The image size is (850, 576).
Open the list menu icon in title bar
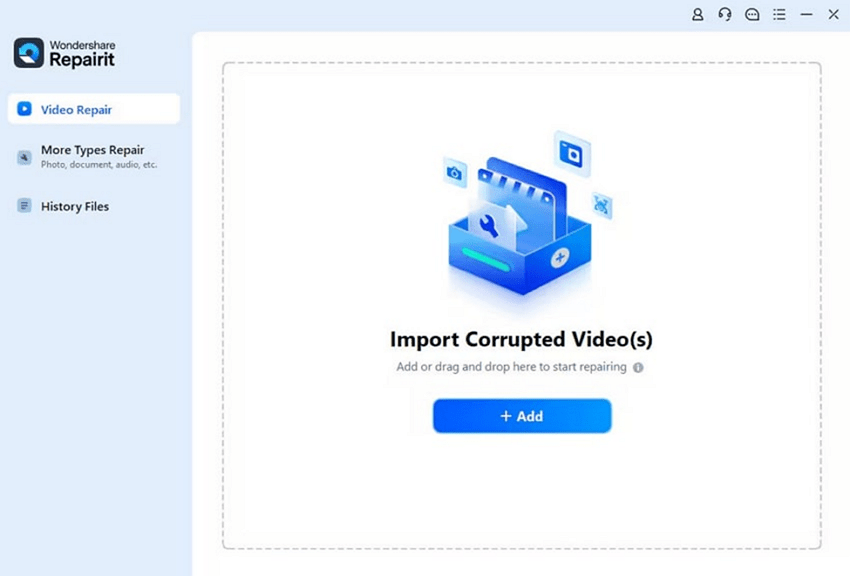pos(779,15)
